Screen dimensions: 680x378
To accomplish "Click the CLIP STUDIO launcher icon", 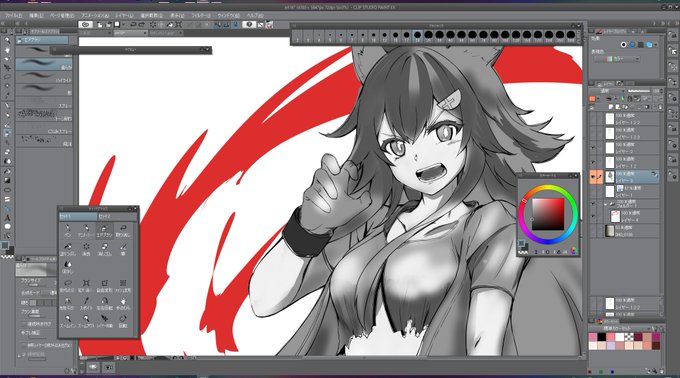I will [x=86, y=25].
